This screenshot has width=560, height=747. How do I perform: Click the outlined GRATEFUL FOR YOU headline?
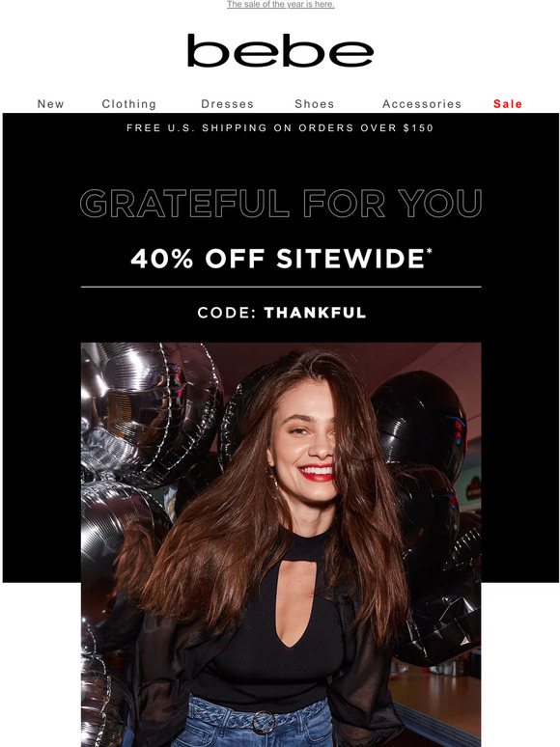click(x=281, y=203)
